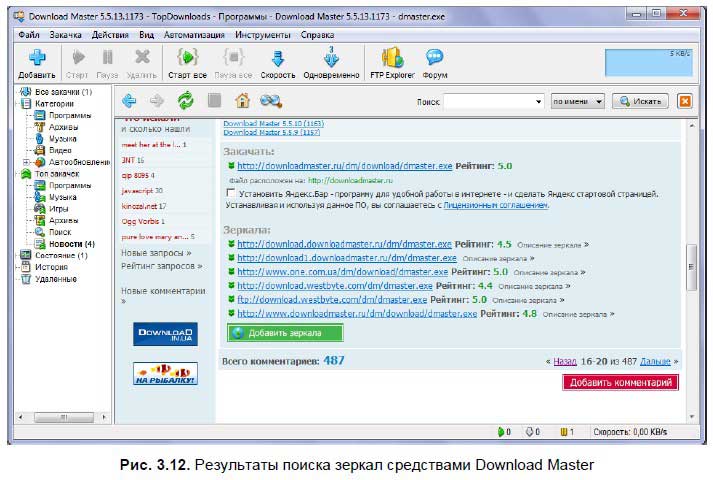Open the 'по имени' search dropdown

tap(578, 101)
